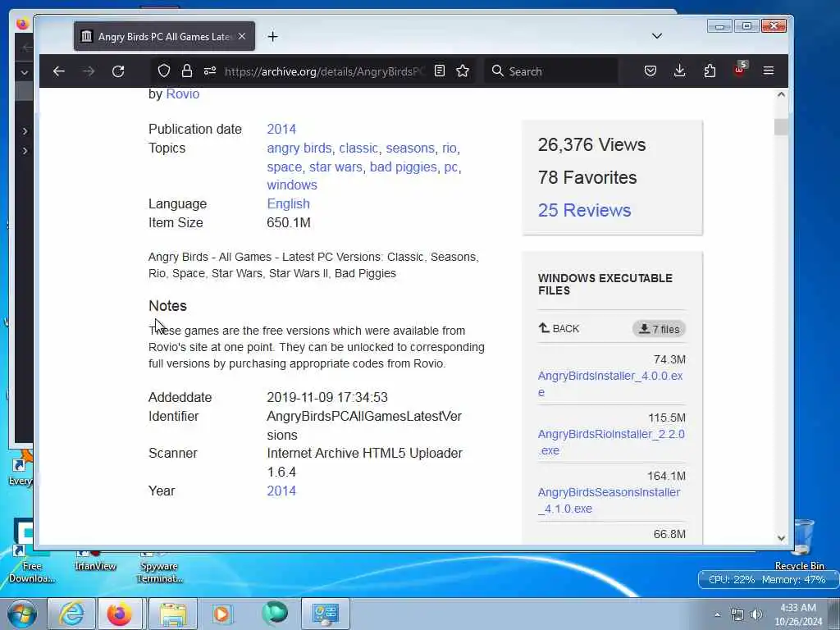
Task: Click the archive.org address bar URL
Action: [324, 71]
